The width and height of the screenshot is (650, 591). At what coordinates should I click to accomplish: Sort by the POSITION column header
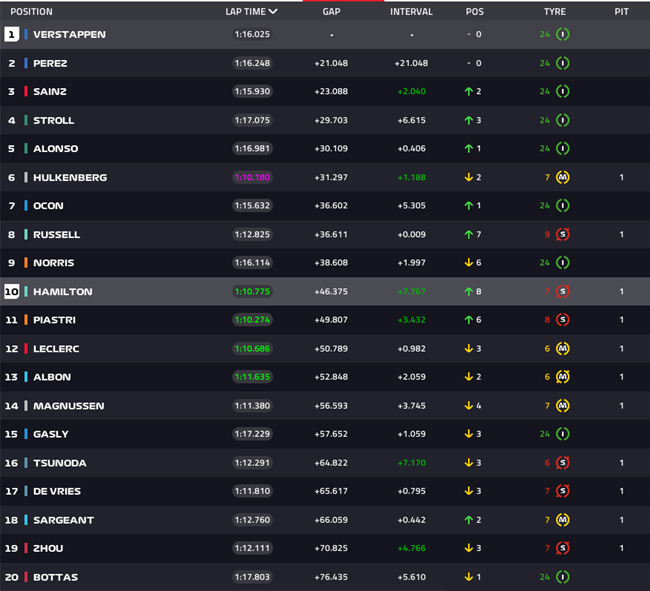[32, 12]
